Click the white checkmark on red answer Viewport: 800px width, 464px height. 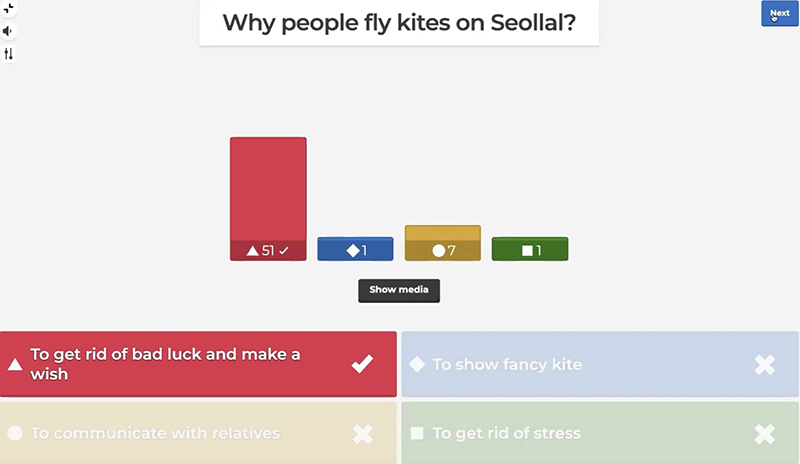tap(362, 364)
